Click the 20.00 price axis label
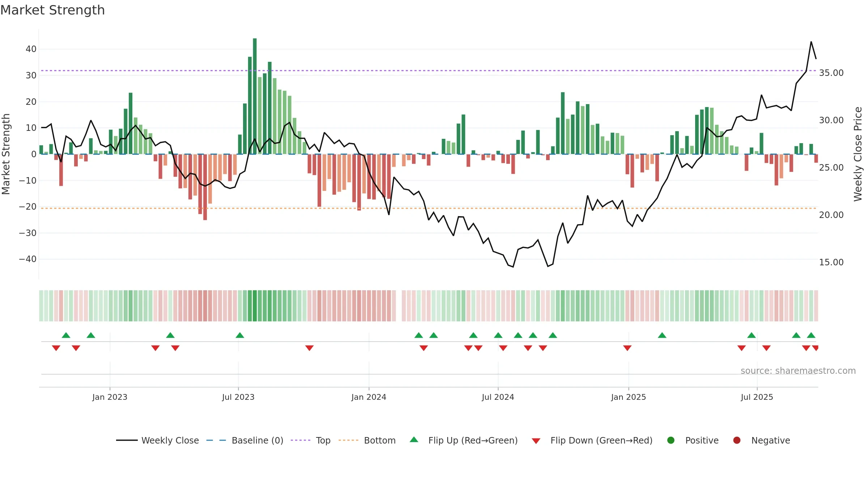 831,215
